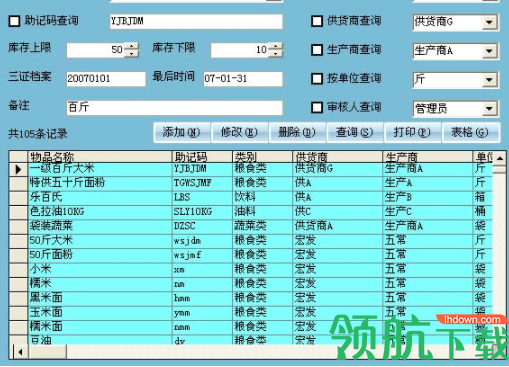Screen dimensions: 509x367
Task: Click the DZSC 助记码 cell
Action: (202, 227)
